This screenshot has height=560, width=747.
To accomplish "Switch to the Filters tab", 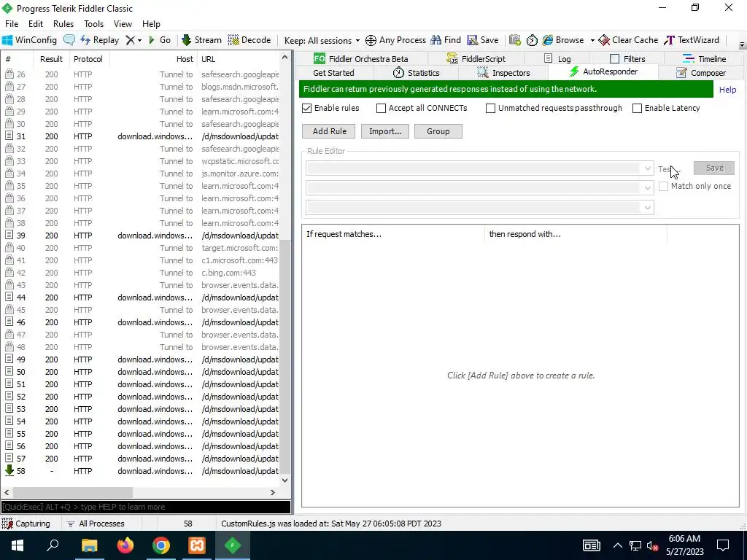I will [x=627, y=59].
